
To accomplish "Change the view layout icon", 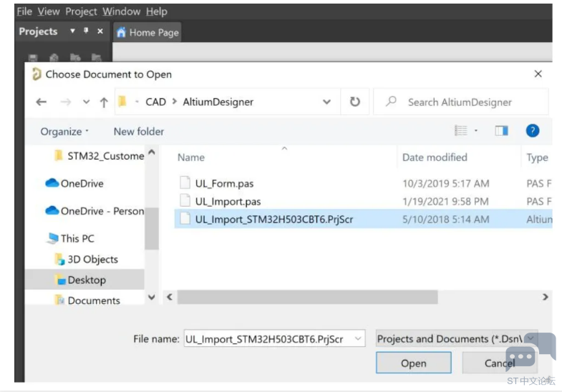I will point(461,131).
